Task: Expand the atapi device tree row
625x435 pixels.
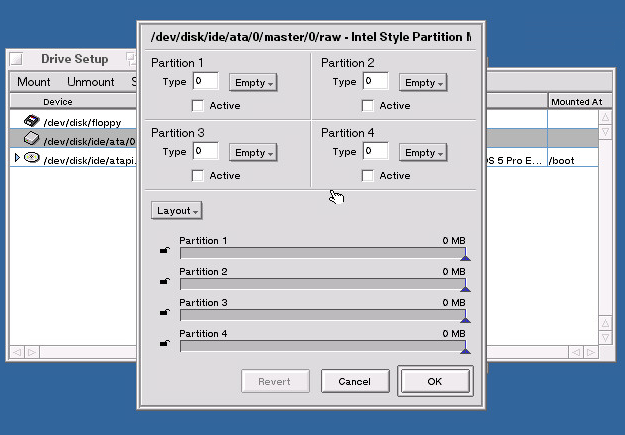Action: (x=17, y=158)
